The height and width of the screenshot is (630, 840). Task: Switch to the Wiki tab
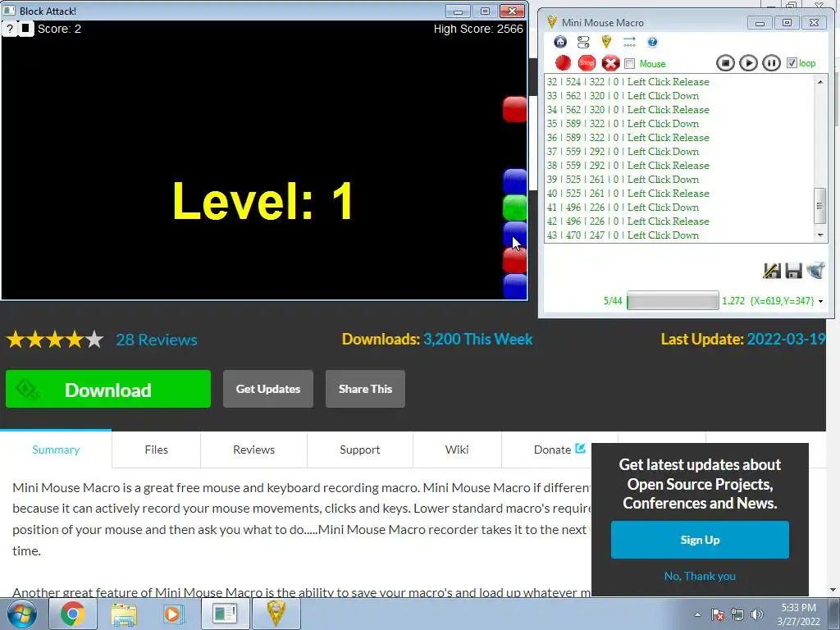[457, 450]
